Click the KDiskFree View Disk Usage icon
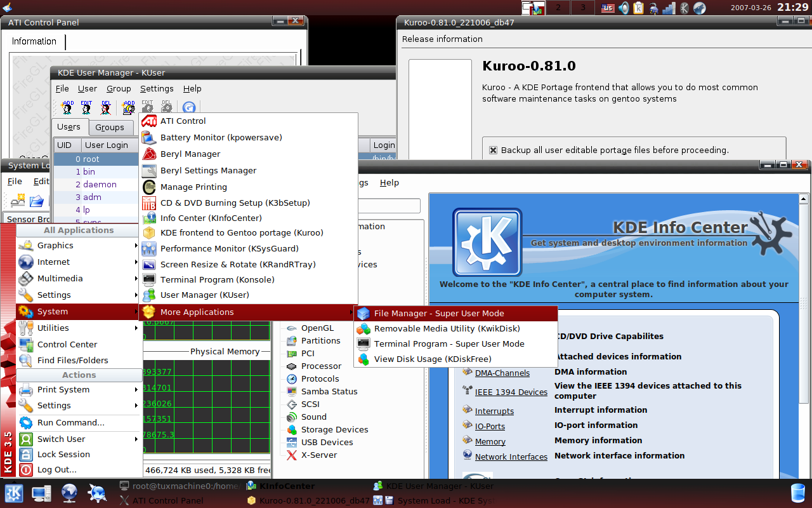This screenshot has width=812, height=508. [363, 359]
